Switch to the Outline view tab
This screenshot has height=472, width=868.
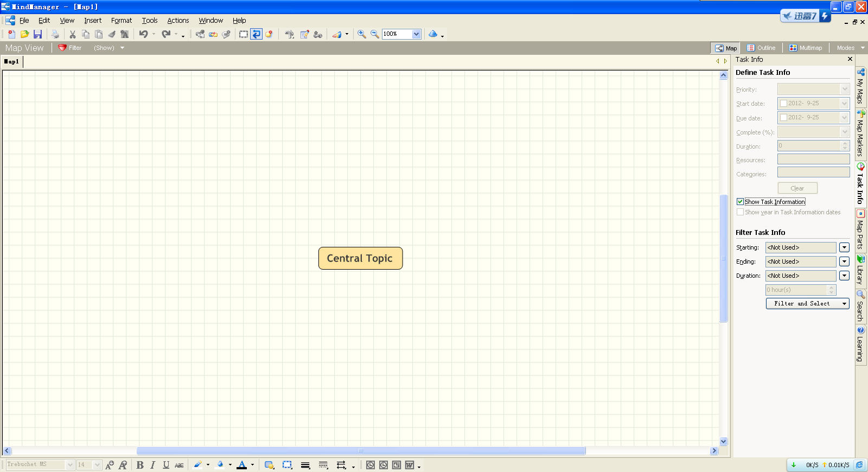(x=761, y=48)
